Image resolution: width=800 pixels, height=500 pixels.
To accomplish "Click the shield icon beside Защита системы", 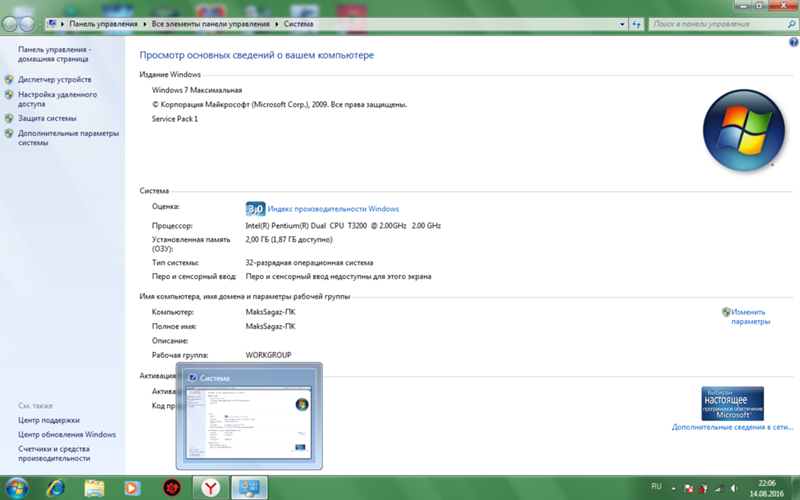I will click(x=9, y=118).
